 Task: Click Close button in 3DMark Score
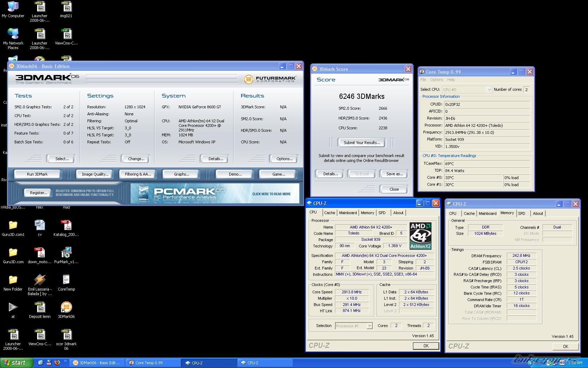point(394,189)
